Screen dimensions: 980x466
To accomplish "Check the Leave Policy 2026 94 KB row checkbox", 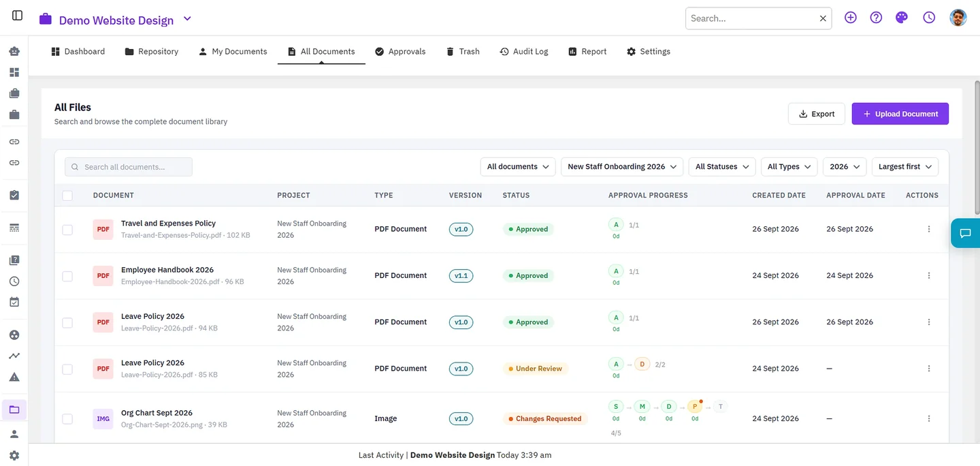I will (x=67, y=322).
